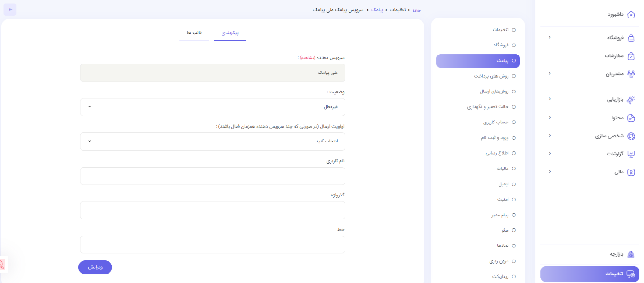The width and height of the screenshot is (644, 283).
Task: Select Payment methods (روش های پرداخت) in settings list
Action: coord(491,76)
